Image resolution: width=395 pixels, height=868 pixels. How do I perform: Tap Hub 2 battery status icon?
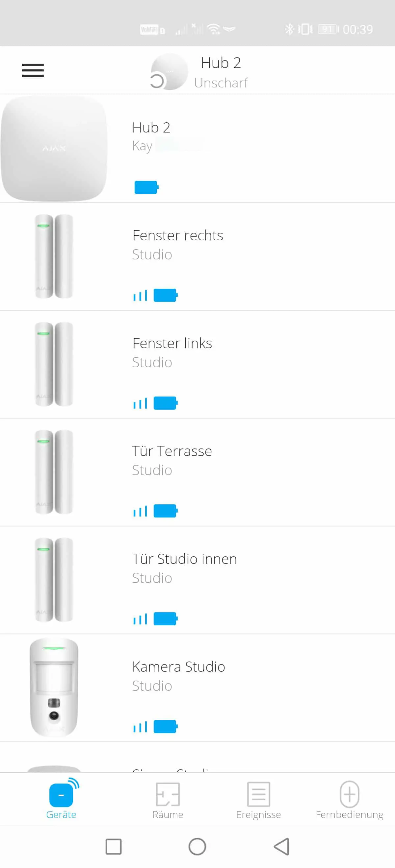[146, 187]
